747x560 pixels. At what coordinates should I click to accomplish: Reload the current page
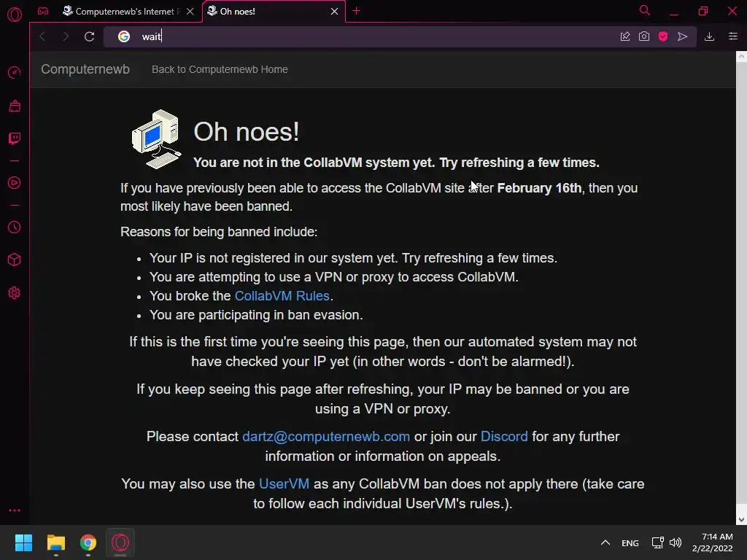pyautogui.click(x=89, y=36)
